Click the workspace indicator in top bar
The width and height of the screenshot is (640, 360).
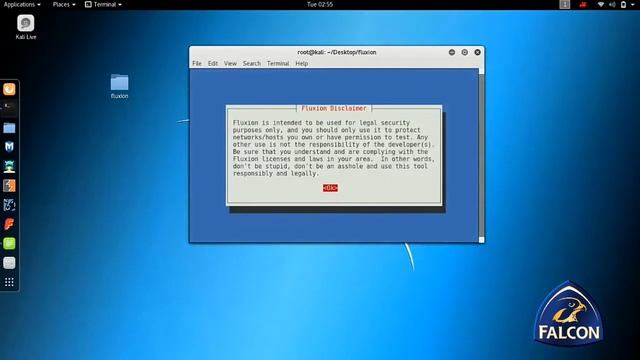564,4
